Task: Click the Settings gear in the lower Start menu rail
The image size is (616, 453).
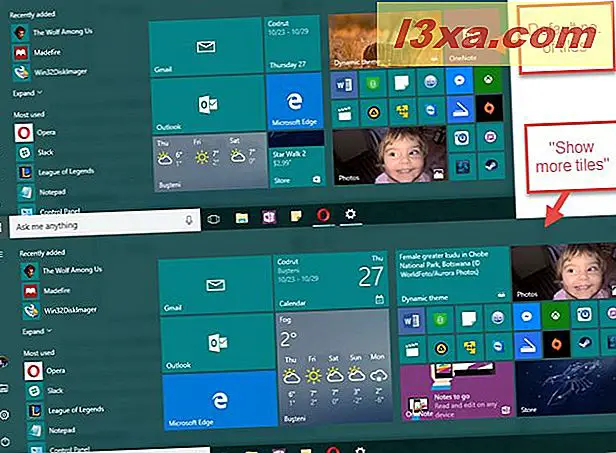Action: (x=4, y=415)
